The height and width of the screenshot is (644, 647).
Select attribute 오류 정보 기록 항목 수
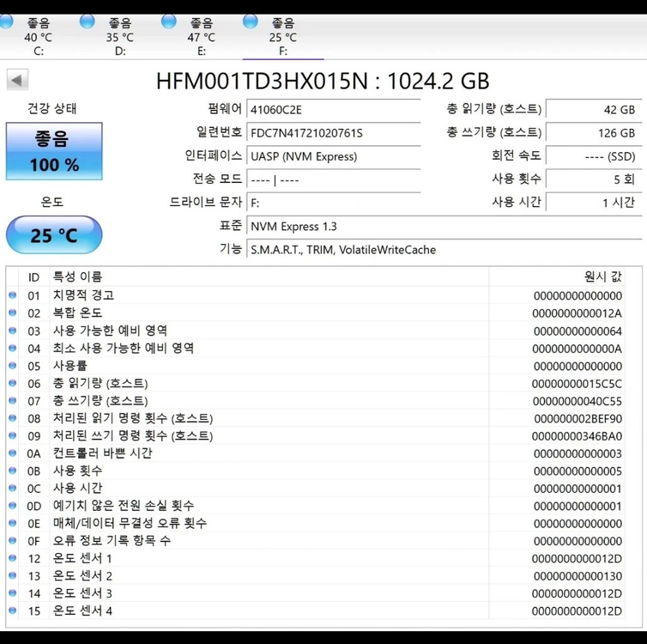112,540
